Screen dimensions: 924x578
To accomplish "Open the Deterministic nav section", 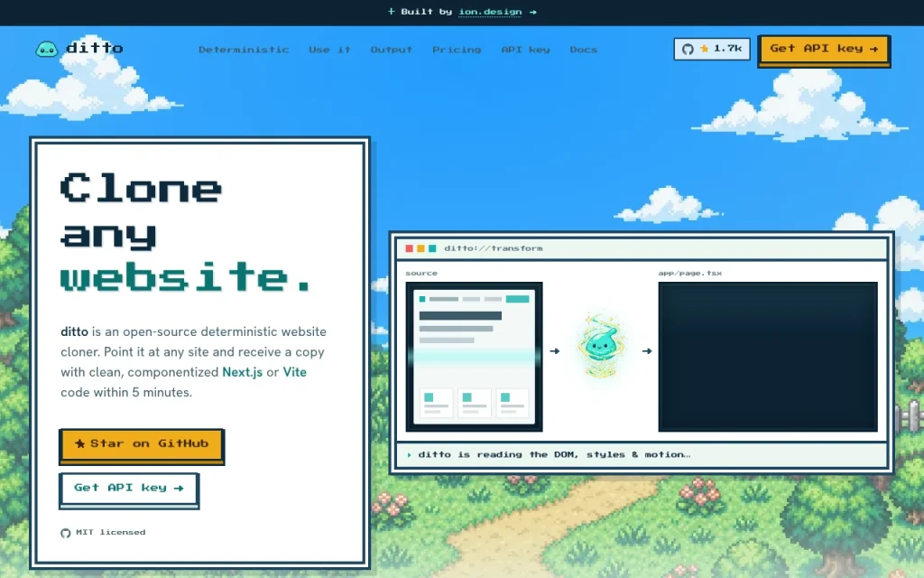I will (x=244, y=50).
